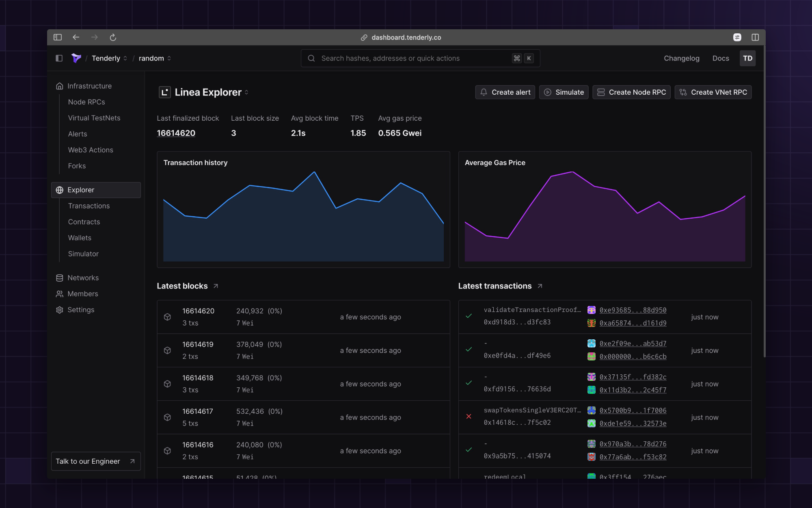The width and height of the screenshot is (812, 508).
Task: Open the last finalized block 16614620 link
Action: [x=176, y=133]
